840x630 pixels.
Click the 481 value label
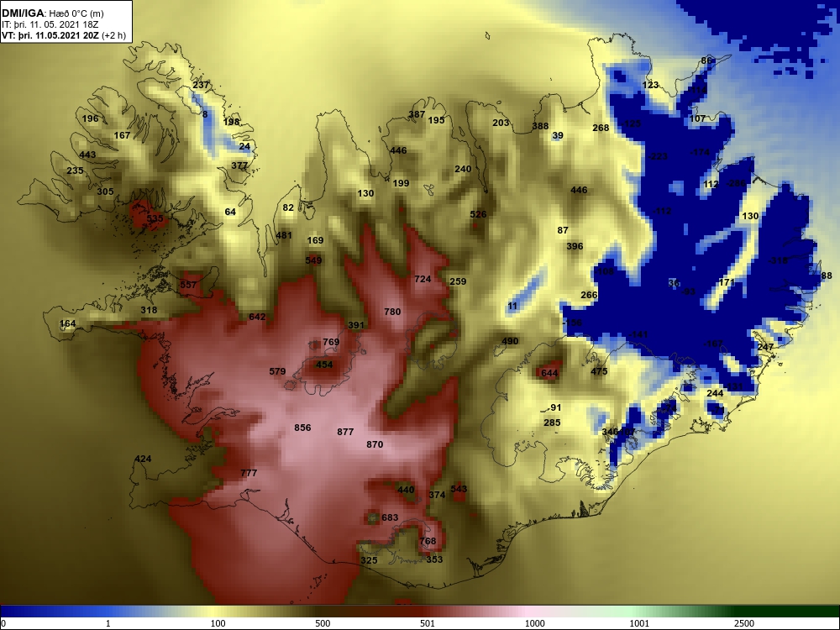tap(284, 235)
